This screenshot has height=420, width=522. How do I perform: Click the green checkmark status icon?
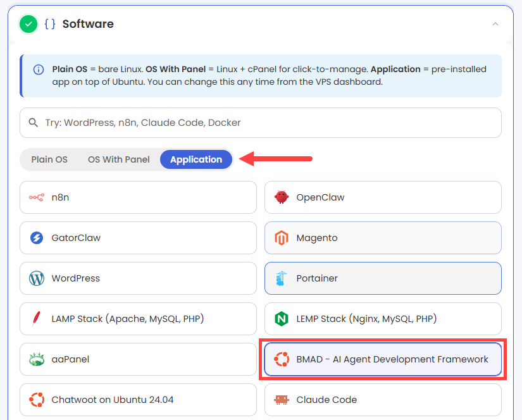pyautogui.click(x=28, y=24)
